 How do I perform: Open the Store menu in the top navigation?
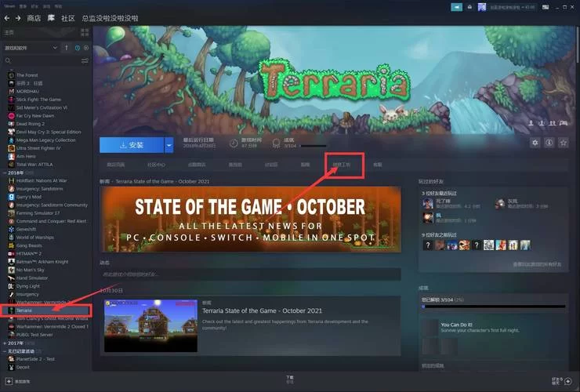(34, 17)
